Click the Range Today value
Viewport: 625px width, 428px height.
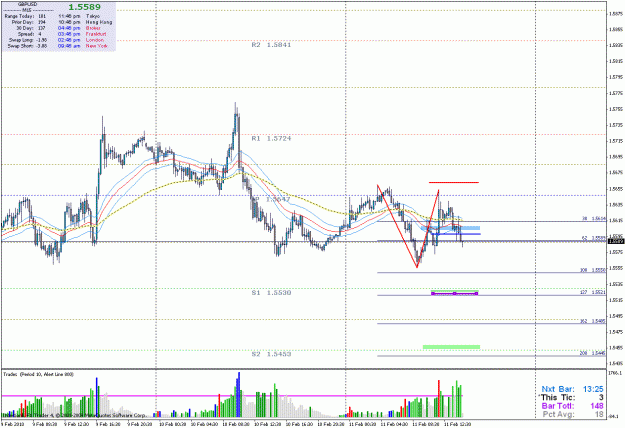point(42,16)
